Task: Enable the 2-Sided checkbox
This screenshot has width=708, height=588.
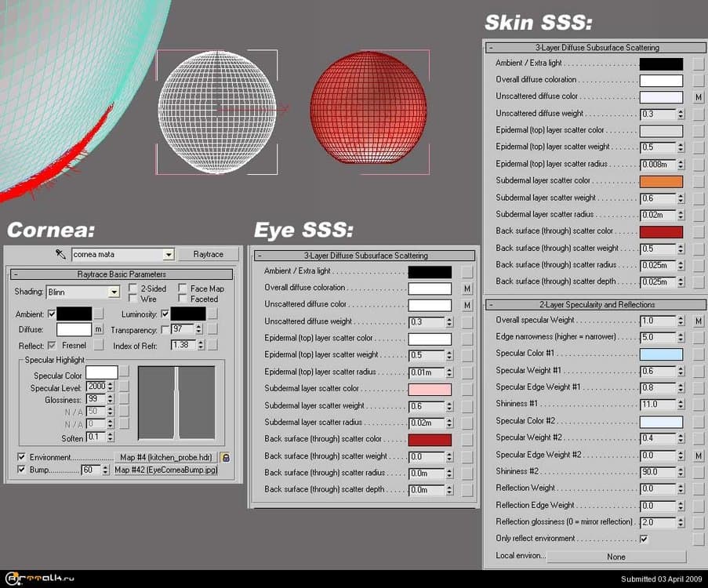Action: [x=133, y=289]
